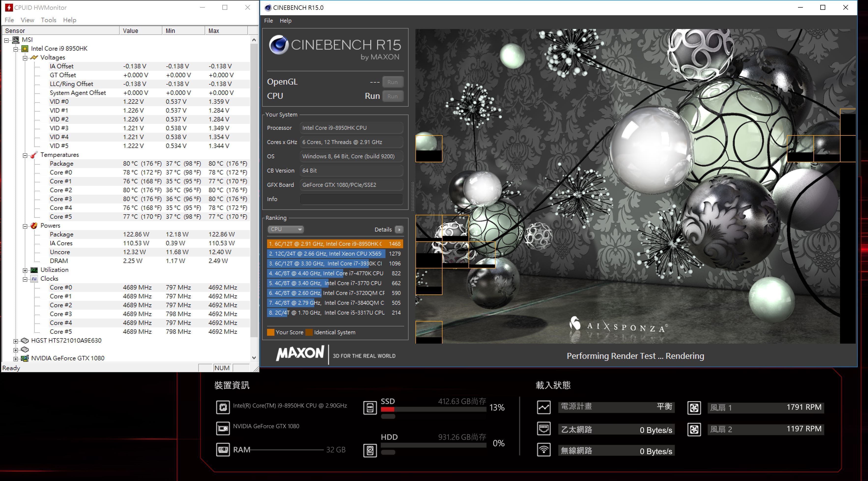Image resolution: width=868 pixels, height=481 pixels.
Task: Collapse the Voltages tree node
Action: point(25,58)
